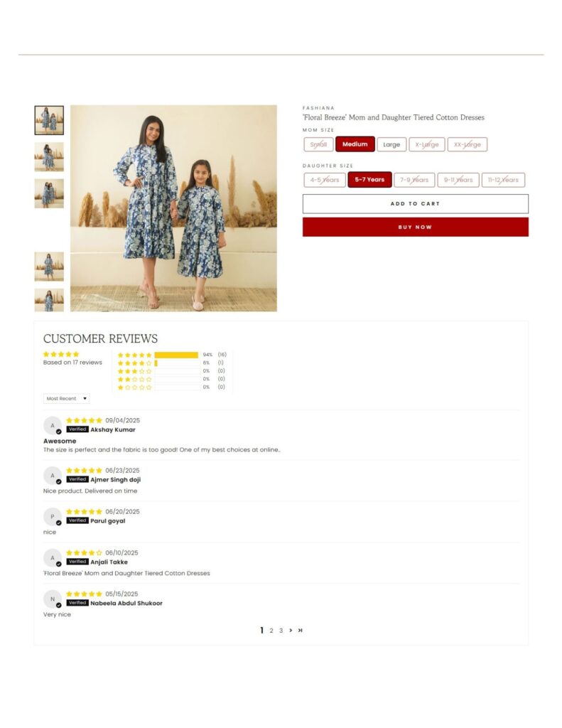Screen dimensions: 562x728
Task: Click Parul goyal's avatar icon
Action: (x=53, y=516)
